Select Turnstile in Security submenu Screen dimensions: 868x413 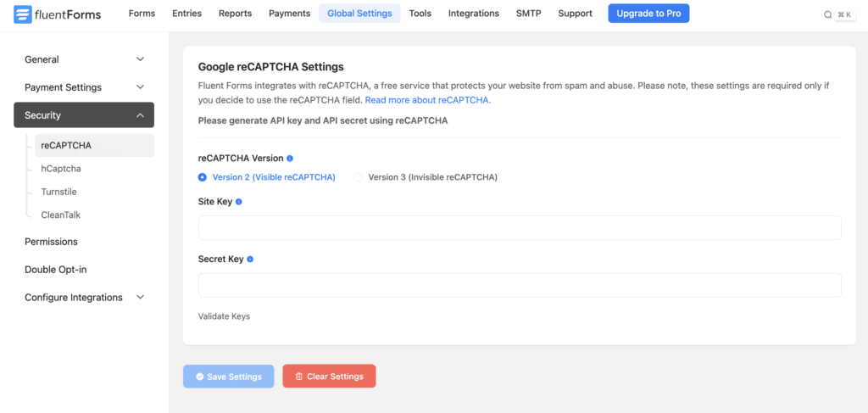coord(58,193)
